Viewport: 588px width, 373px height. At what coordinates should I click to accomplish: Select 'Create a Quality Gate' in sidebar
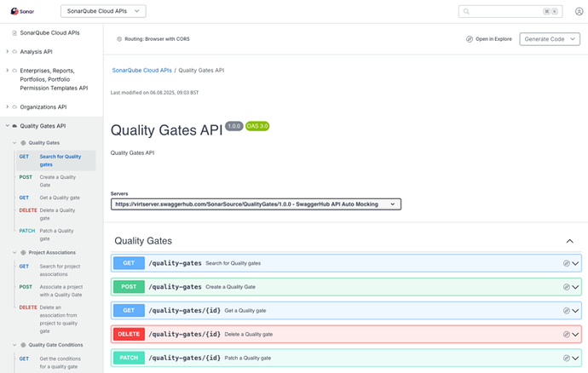[58, 181]
